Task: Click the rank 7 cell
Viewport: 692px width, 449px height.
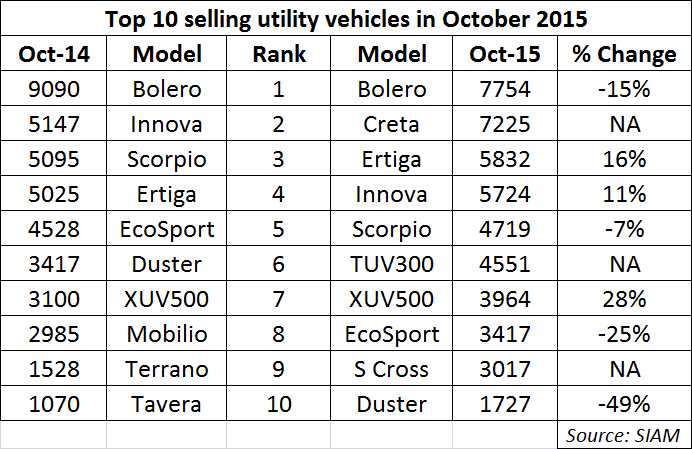Action: [278, 299]
